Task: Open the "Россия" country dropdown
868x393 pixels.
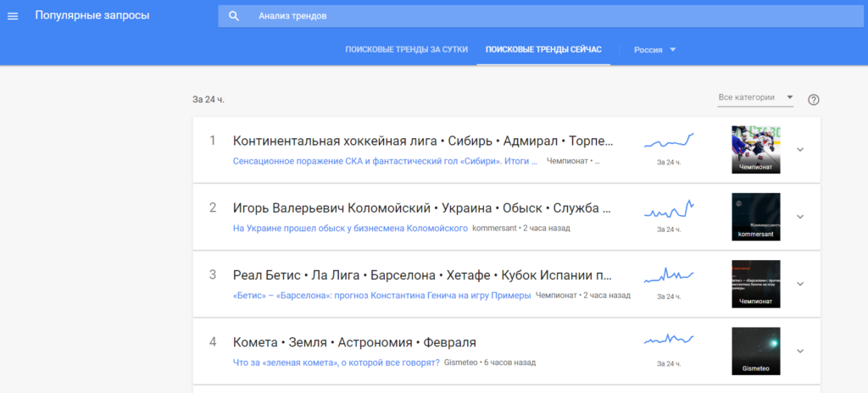Action: [655, 49]
